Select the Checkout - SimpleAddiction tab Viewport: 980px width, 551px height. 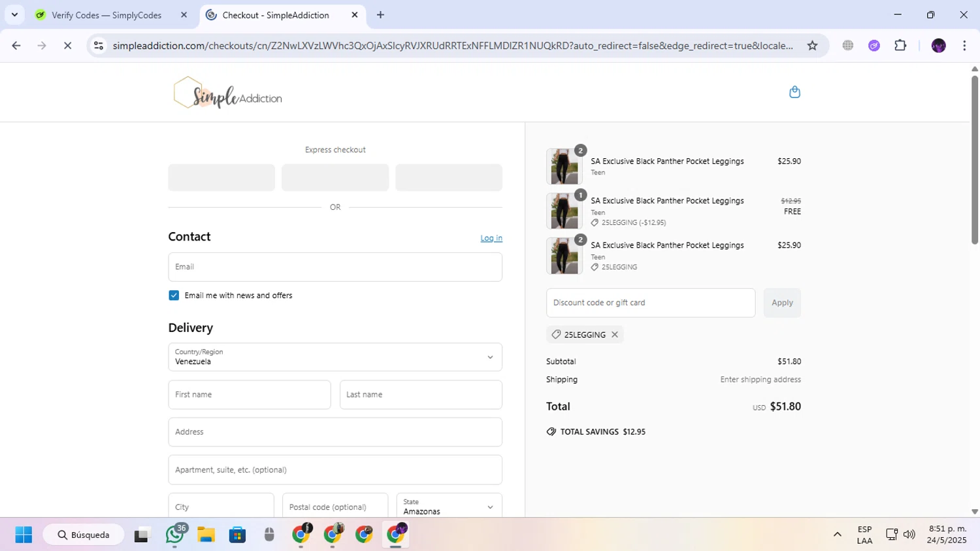[276, 15]
